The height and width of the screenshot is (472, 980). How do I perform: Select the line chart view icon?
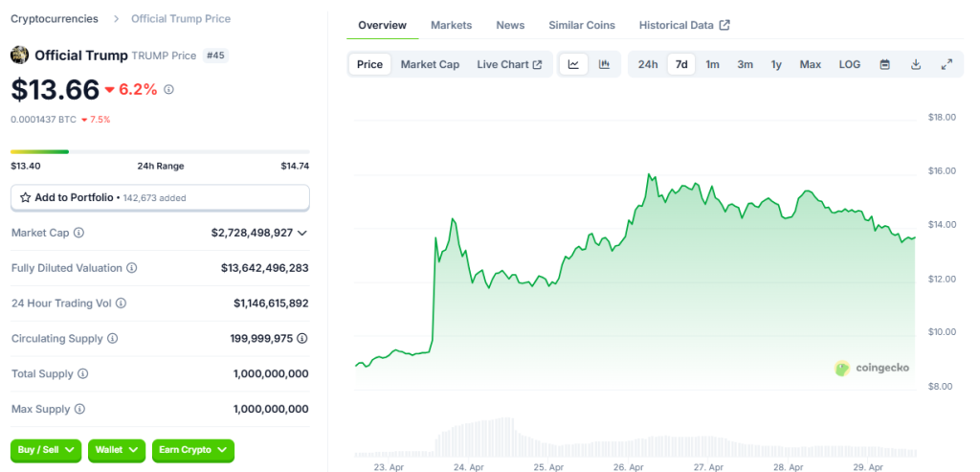pos(574,64)
